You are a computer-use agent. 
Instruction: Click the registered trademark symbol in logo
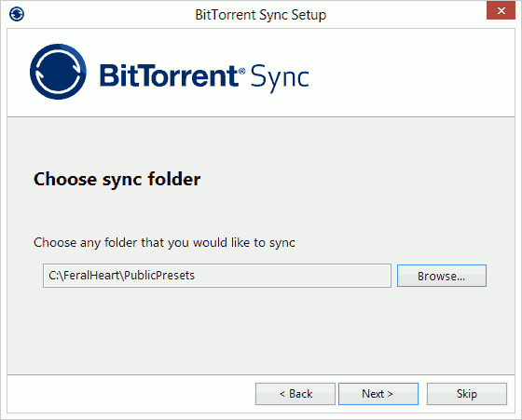(242, 71)
